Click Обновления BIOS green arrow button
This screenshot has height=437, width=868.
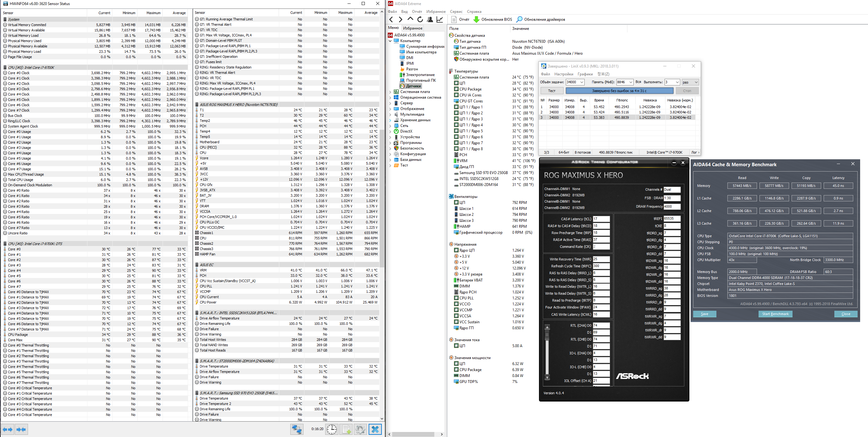click(x=492, y=19)
